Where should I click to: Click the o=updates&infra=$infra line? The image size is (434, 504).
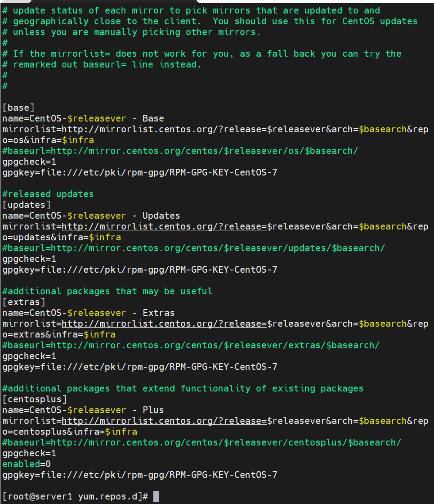62,237
